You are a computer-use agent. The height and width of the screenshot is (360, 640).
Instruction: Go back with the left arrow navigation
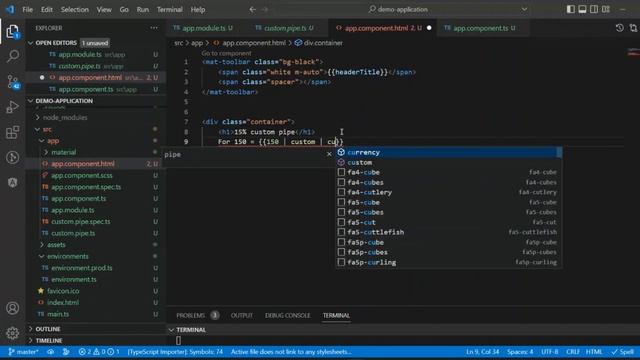253,9
